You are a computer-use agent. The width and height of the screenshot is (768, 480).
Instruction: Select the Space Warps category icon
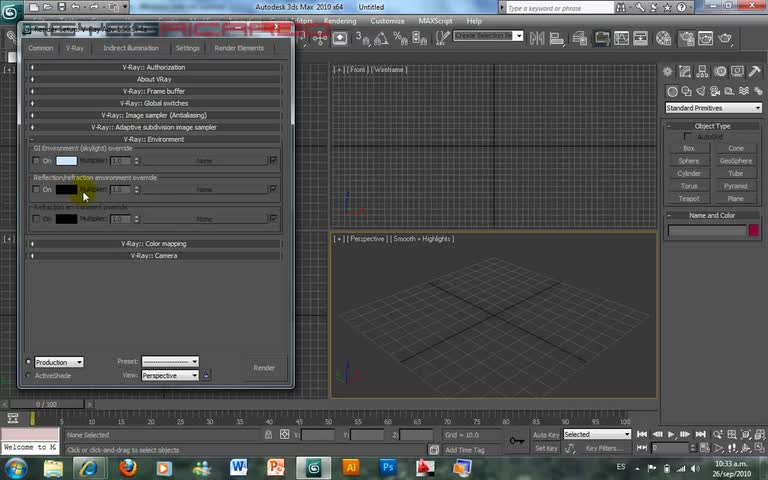[744, 91]
